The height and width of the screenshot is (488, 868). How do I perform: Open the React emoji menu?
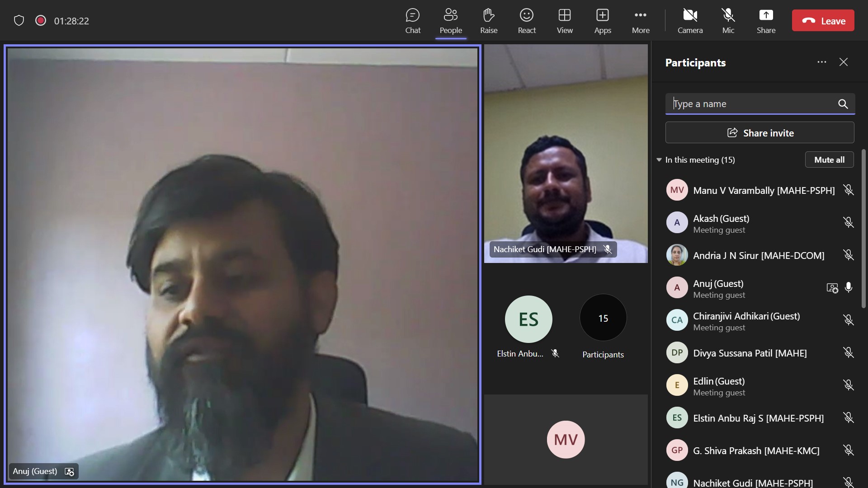(526, 21)
